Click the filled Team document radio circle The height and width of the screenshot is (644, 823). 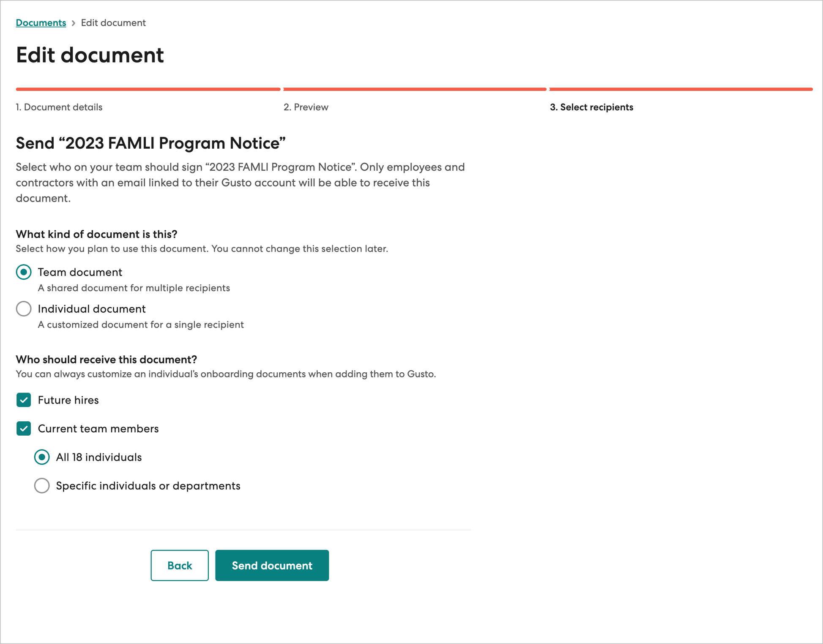(x=24, y=273)
